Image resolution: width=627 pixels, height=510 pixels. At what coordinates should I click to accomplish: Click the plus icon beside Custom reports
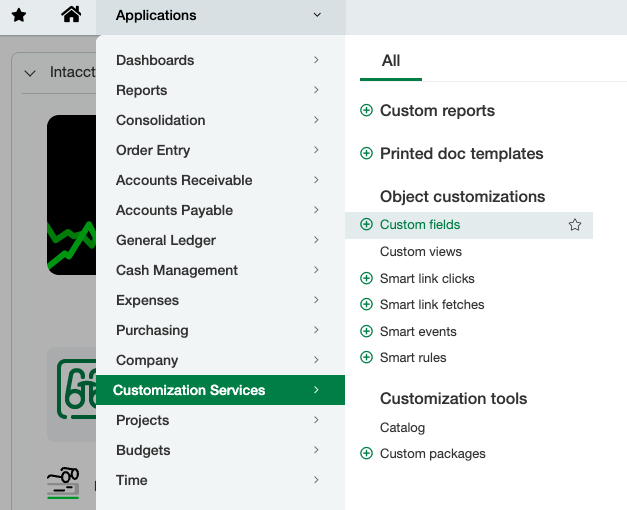[366, 110]
